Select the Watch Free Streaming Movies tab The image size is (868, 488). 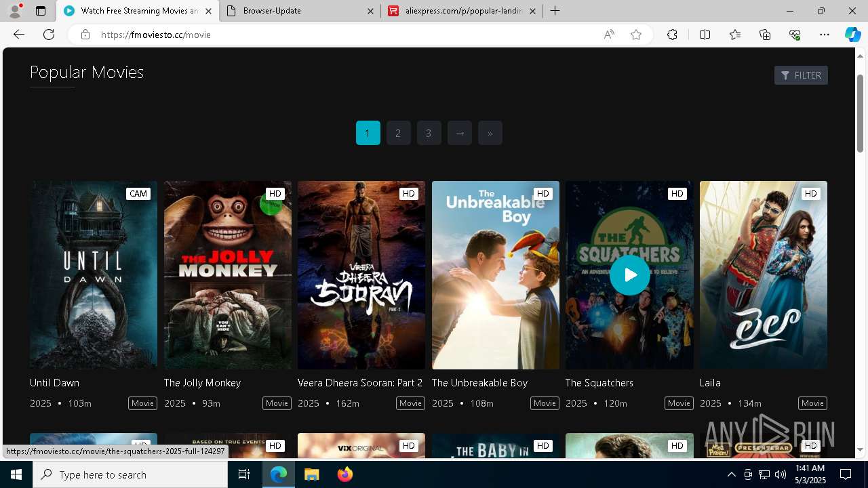138,11
